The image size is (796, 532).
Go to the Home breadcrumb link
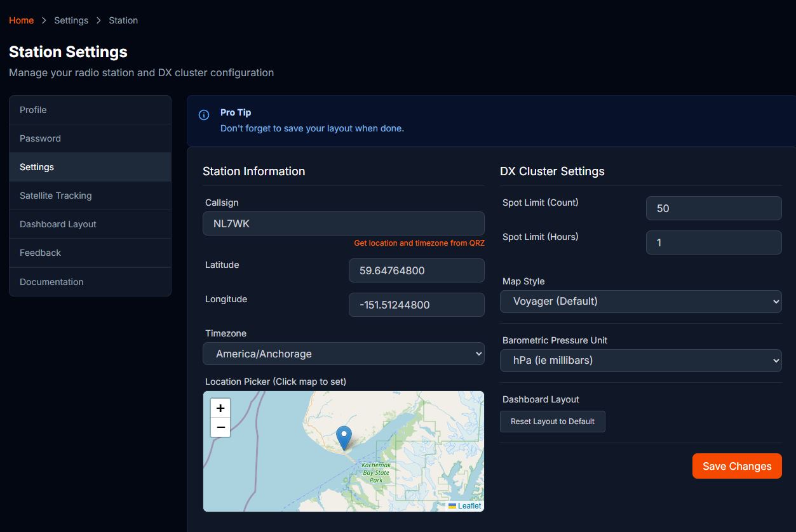coord(21,20)
